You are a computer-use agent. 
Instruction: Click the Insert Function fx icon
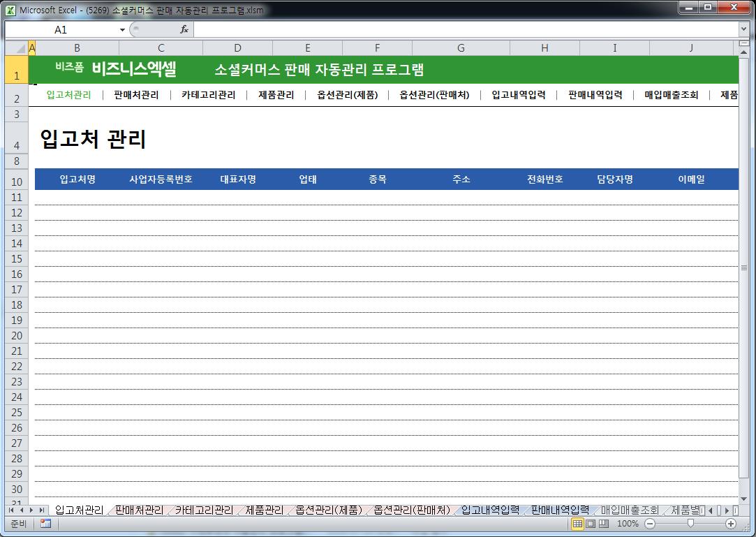(x=184, y=29)
